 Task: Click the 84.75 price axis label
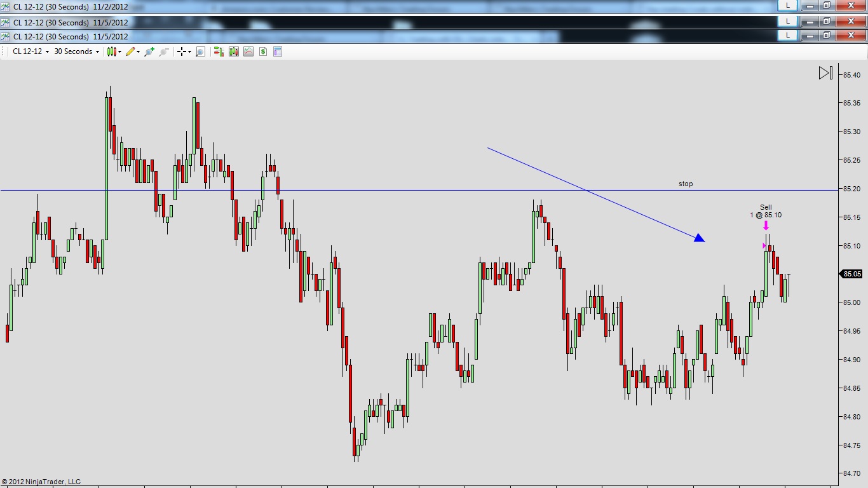coord(852,445)
